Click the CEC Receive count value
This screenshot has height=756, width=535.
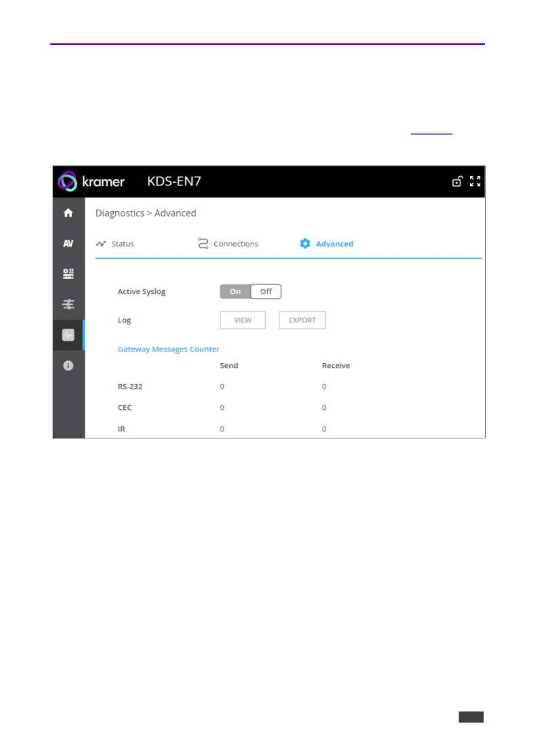click(324, 407)
